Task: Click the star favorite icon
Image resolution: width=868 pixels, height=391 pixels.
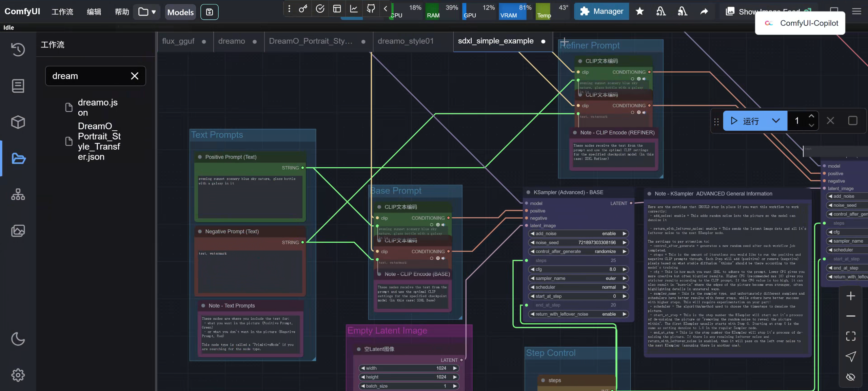Action: (640, 12)
